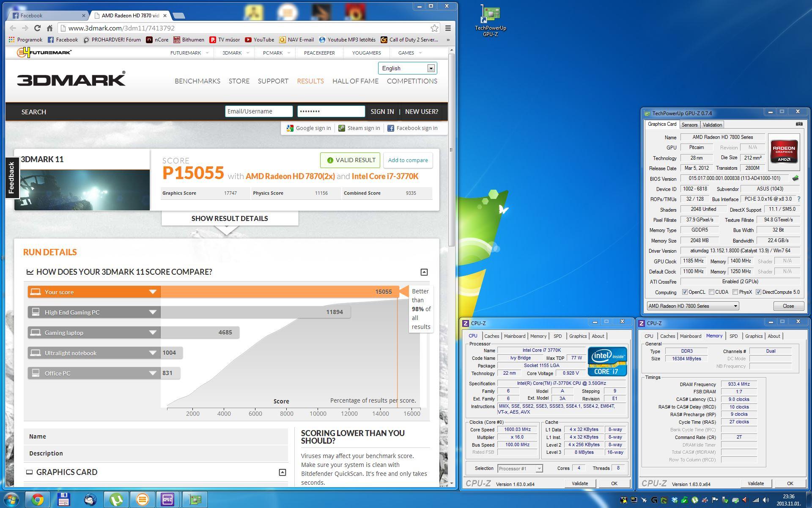
Task: Bookmark page with the star icon
Action: click(434, 28)
